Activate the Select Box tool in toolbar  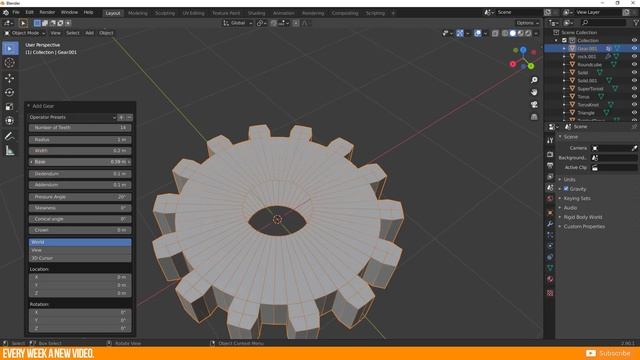click(10, 48)
